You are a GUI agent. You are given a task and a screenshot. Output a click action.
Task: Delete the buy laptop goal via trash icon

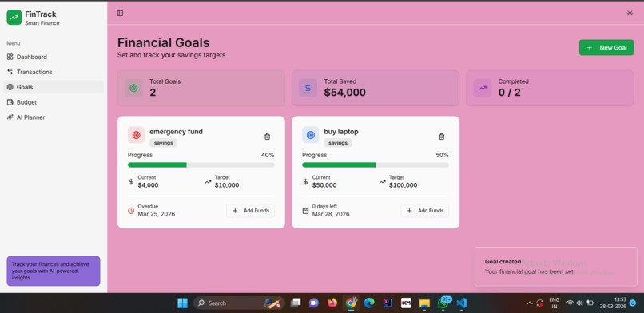point(442,137)
